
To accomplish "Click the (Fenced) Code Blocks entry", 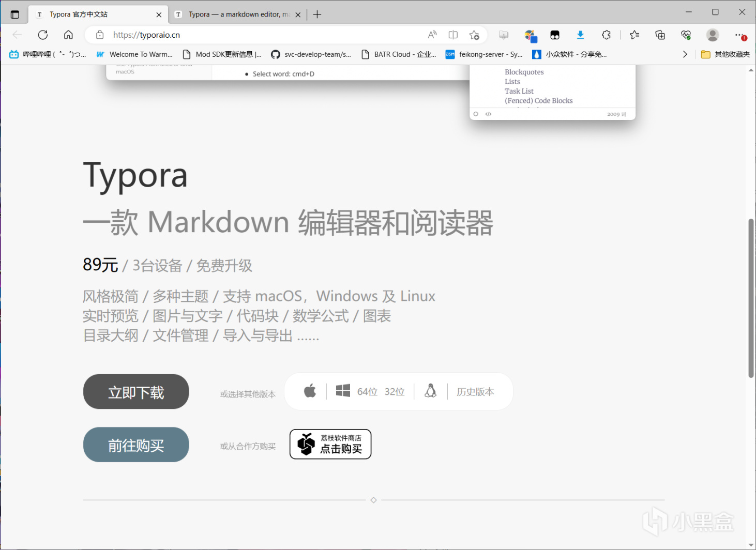I will (539, 101).
